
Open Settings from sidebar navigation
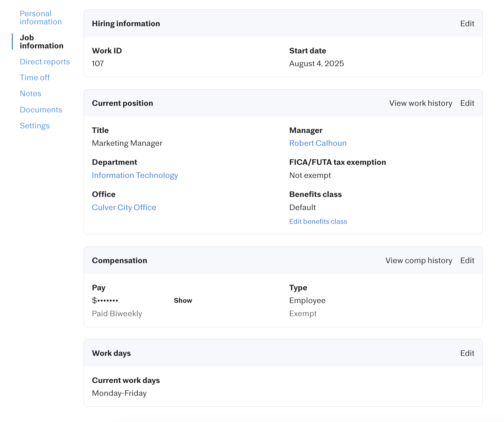pyautogui.click(x=35, y=126)
